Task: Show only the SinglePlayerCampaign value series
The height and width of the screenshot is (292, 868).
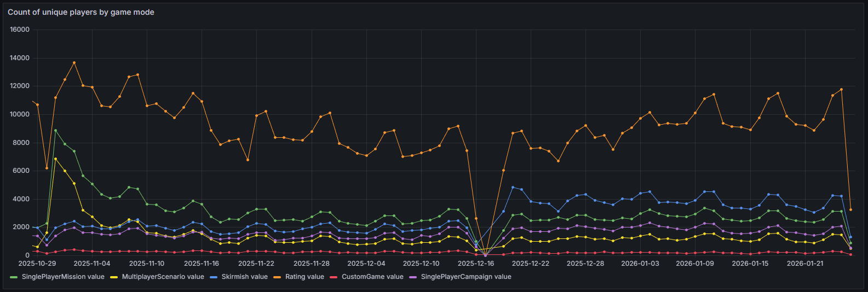Action: (465, 277)
